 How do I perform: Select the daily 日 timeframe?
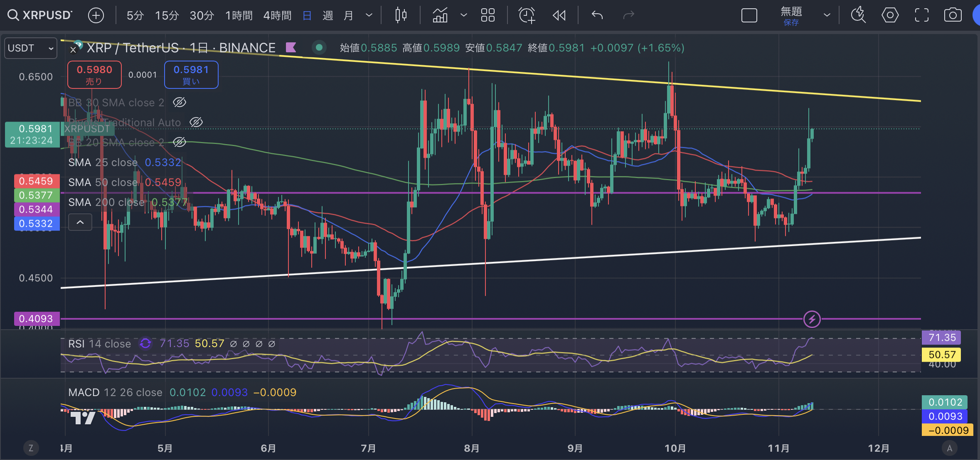(x=307, y=15)
